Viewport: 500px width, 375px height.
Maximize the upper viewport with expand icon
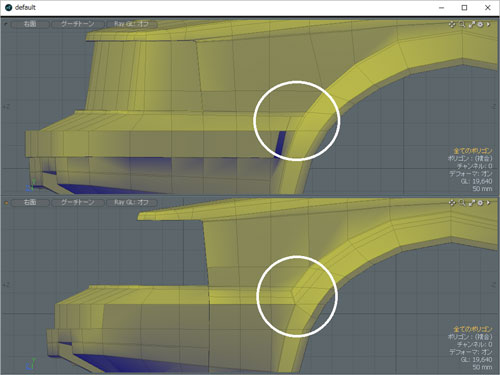[x=471, y=24]
